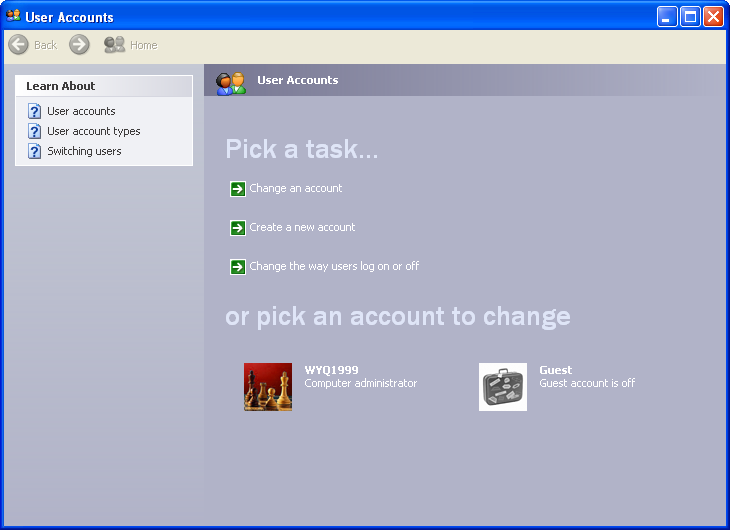Go to Home in the toolbar
Image resolution: width=730 pixels, height=530 pixels.
[131, 45]
